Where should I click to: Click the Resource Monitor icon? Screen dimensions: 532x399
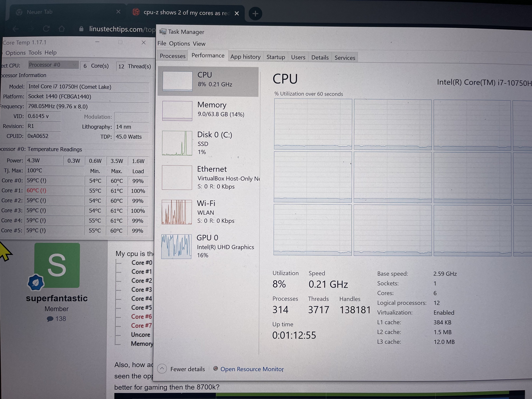click(x=215, y=369)
